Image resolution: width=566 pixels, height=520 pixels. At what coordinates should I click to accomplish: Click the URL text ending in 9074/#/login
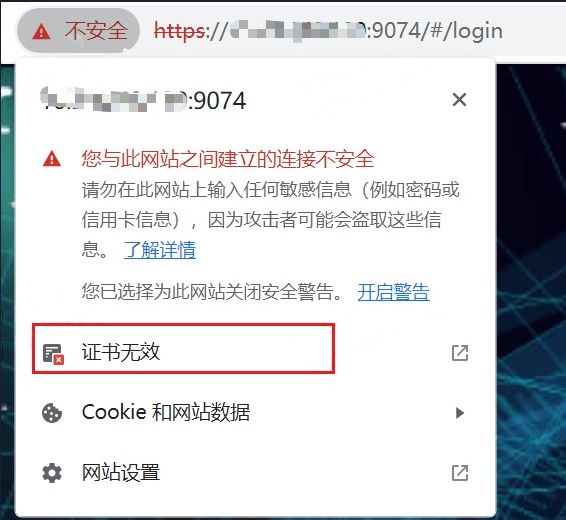[328, 31]
